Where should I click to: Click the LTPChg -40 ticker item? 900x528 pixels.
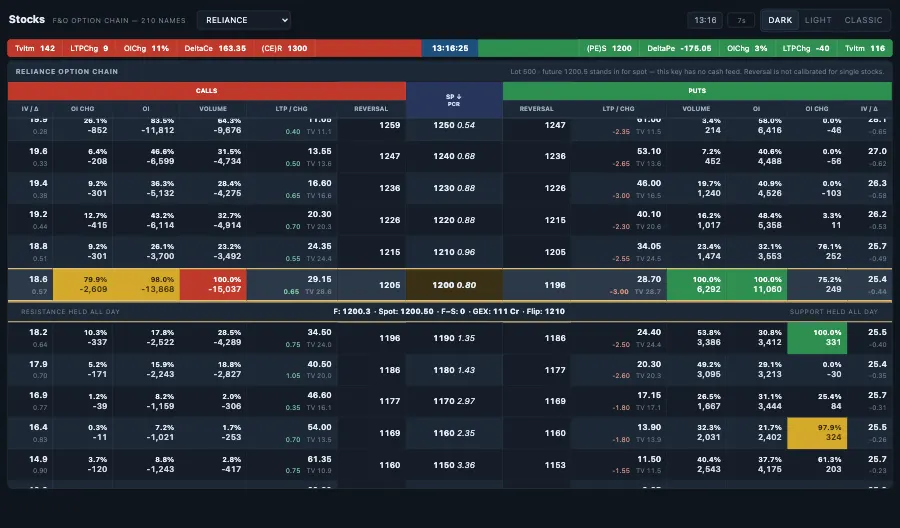pyautogui.click(x=806, y=48)
